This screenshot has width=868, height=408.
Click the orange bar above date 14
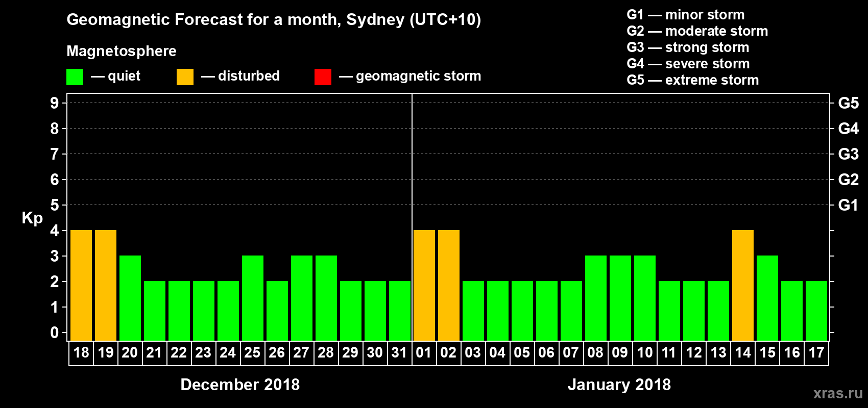pyautogui.click(x=743, y=286)
